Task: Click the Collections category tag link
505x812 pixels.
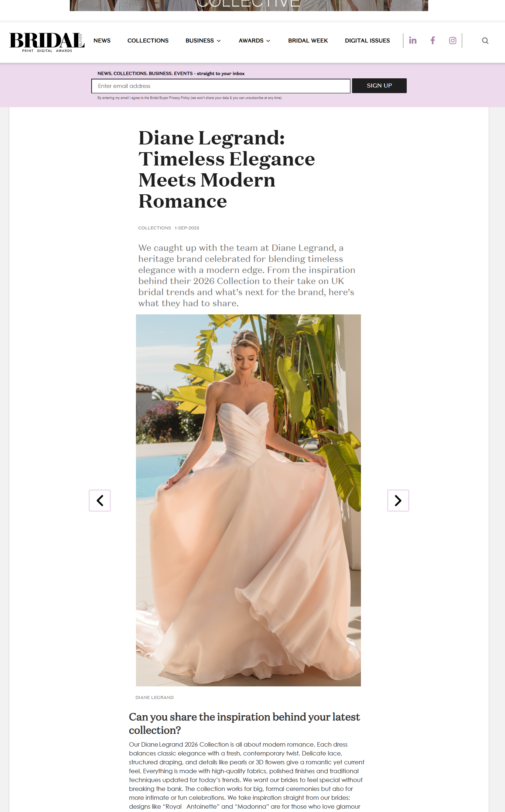Action: [154, 228]
